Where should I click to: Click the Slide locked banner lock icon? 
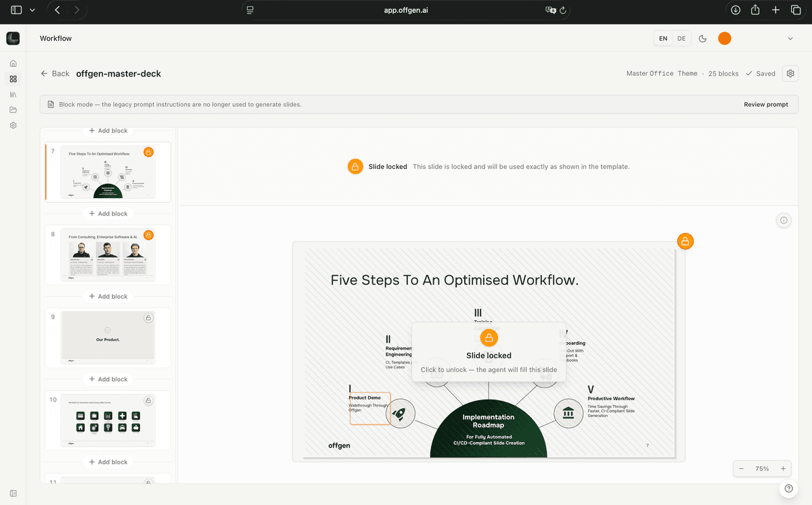coord(355,166)
